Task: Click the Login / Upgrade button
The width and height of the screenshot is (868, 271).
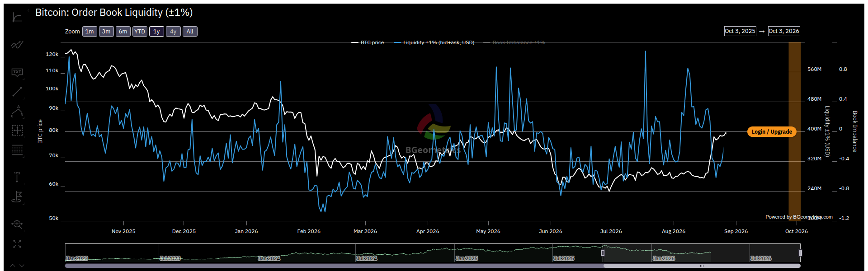Action: 772,132
